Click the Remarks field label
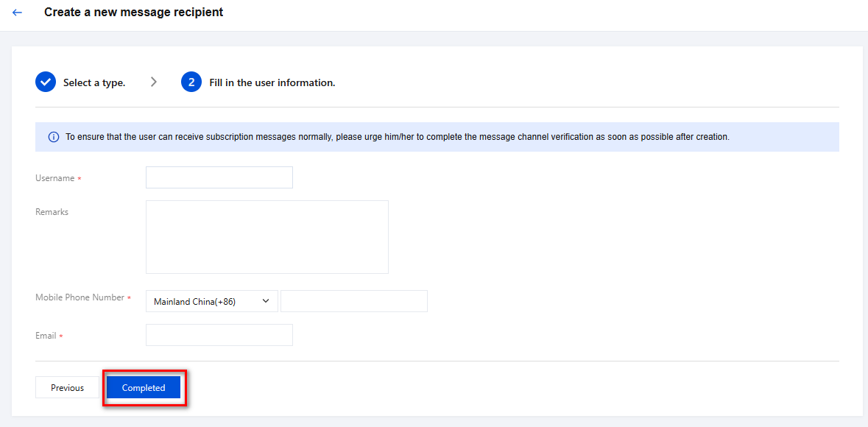 pyautogui.click(x=52, y=212)
